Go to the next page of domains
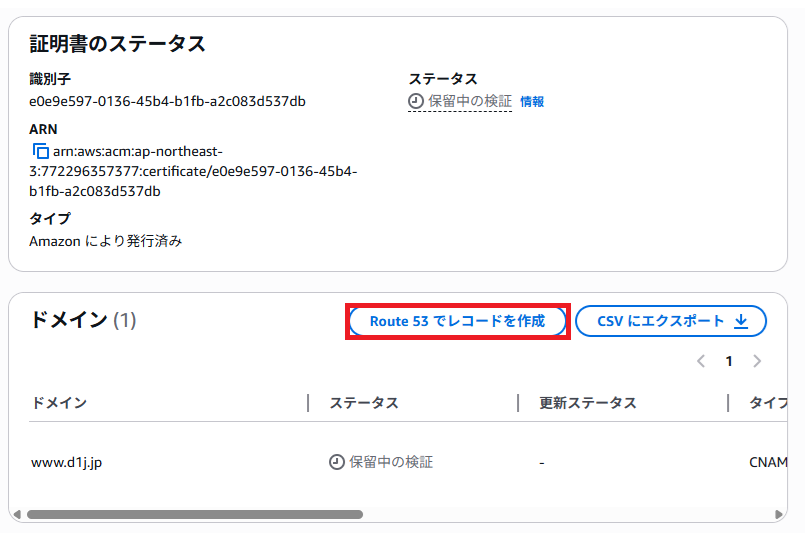The width and height of the screenshot is (808, 537). (757, 361)
